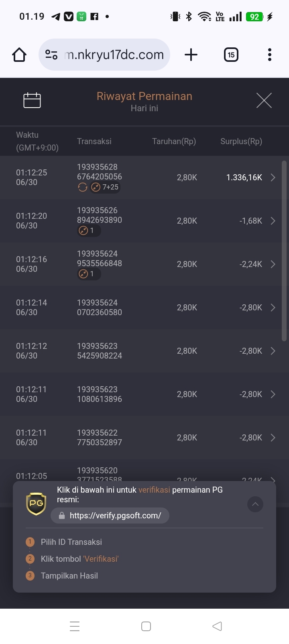Open a new browser tab with plus icon
The width and height of the screenshot is (289, 644).
(x=191, y=55)
